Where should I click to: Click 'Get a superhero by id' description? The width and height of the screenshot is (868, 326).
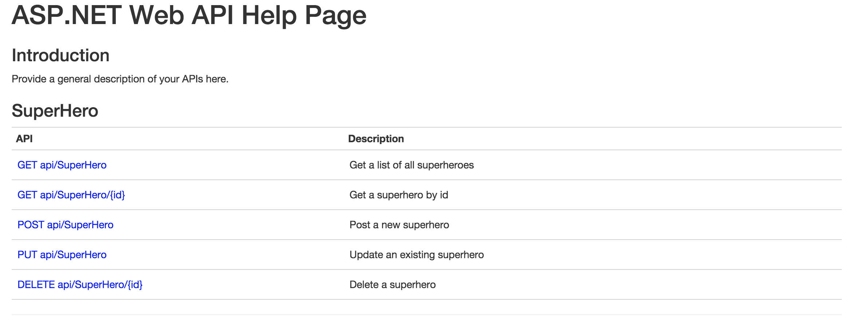[x=399, y=195]
